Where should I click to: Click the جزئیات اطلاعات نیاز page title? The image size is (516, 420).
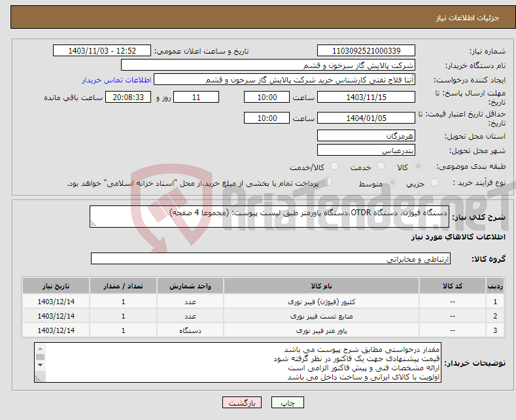(x=468, y=18)
